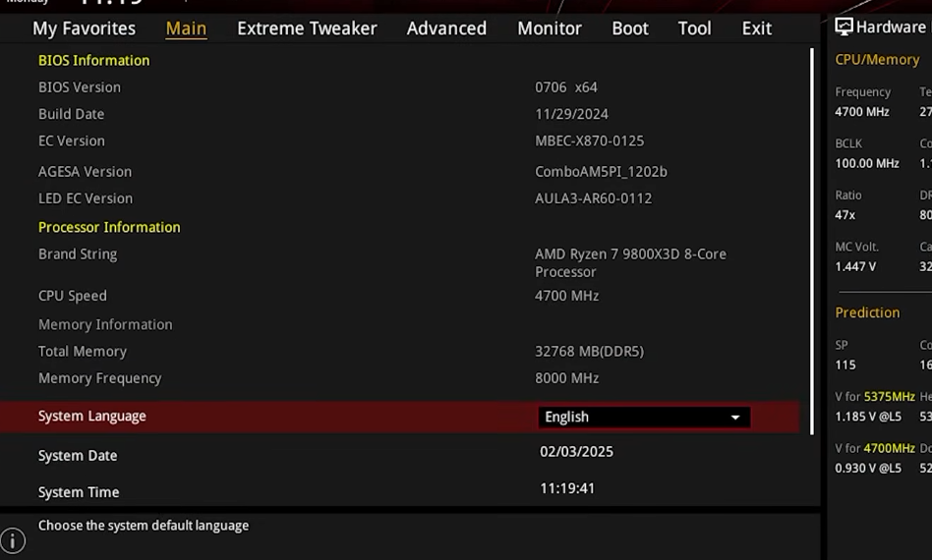Open the Boot tab
Image resolution: width=932 pixels, height=560 pixels.
click(630, 28)
